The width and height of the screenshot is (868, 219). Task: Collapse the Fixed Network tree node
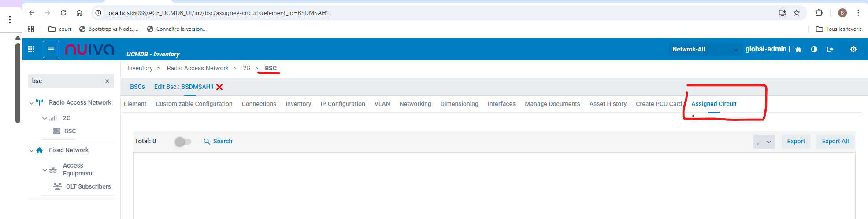pyautogui.click(x=31, y=150)
